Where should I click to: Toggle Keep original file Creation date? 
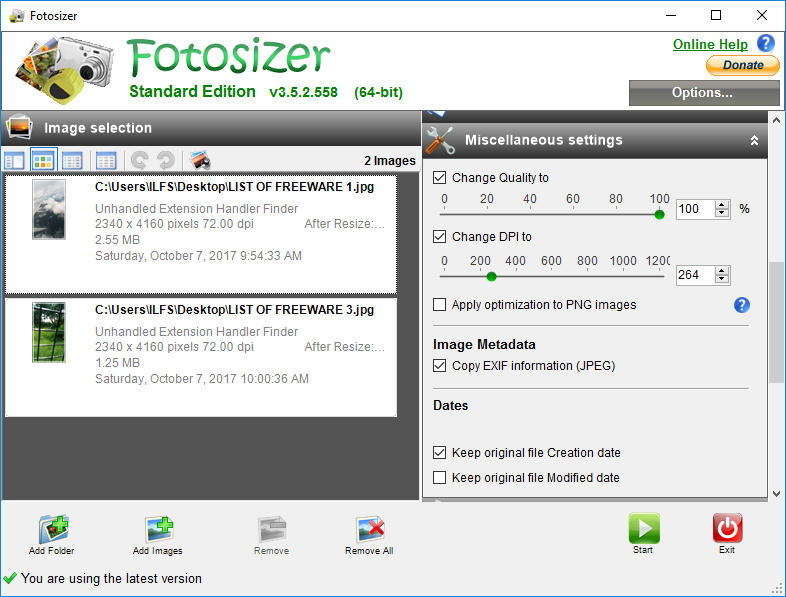coord(440,453)
